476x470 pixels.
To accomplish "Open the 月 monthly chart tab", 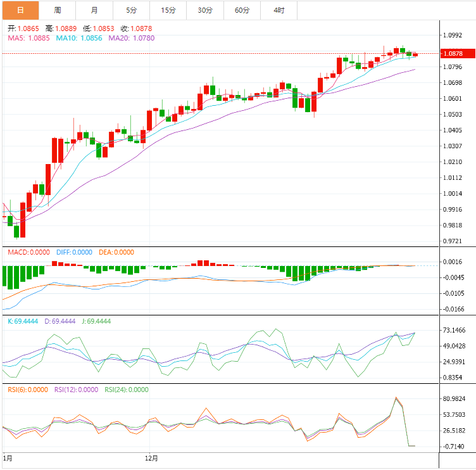I will 94,10.
